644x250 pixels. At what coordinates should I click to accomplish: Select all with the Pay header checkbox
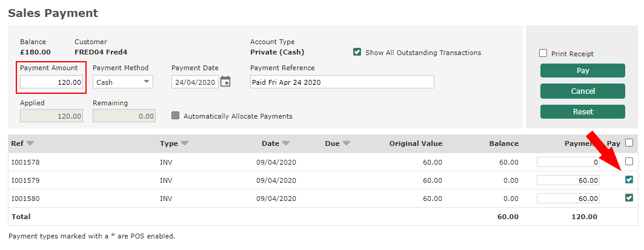click(x=629, y=143)
